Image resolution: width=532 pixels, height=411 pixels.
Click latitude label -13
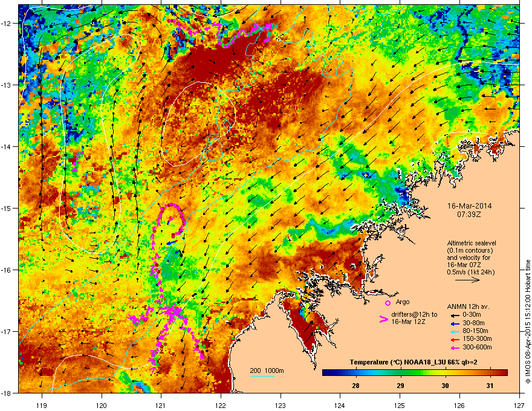[x=7, y=85]
